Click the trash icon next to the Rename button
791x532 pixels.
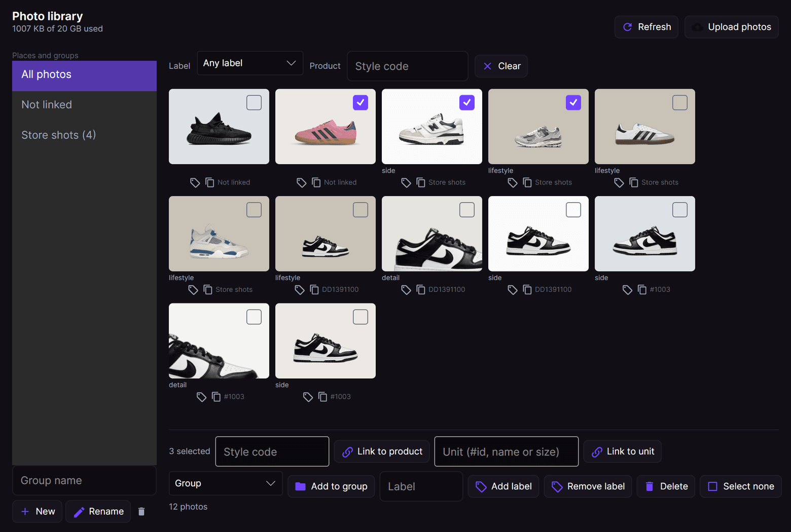(141, 512)
